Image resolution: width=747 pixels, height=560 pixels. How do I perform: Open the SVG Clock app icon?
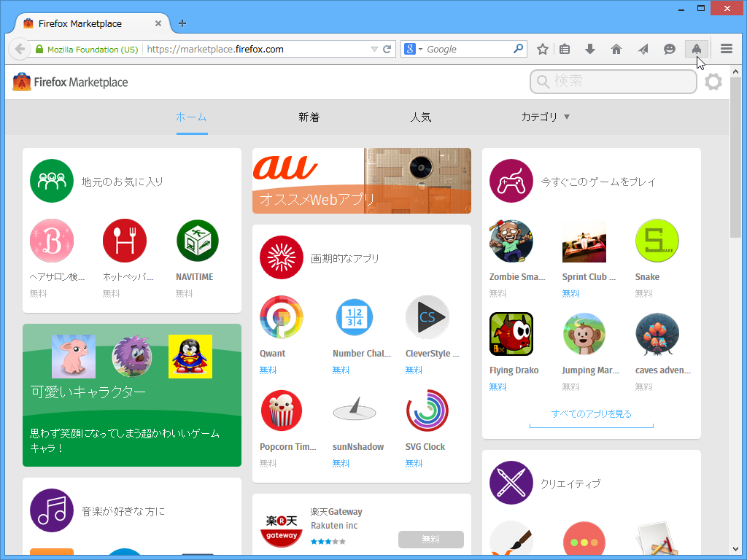(427, 410)
